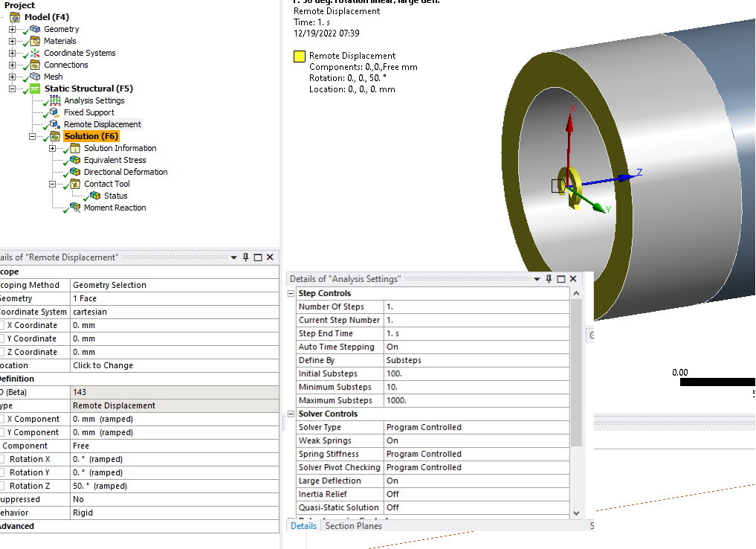Select the Coordinate Systems triad icon
Image resolution: width=756 pixels, height=549 pixels.
pos(35,53)
